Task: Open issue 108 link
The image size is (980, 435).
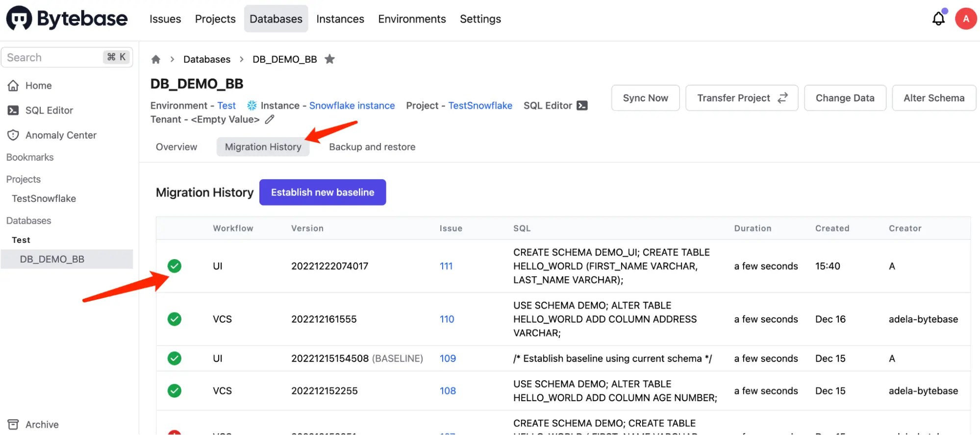Action: pos(448,390)
